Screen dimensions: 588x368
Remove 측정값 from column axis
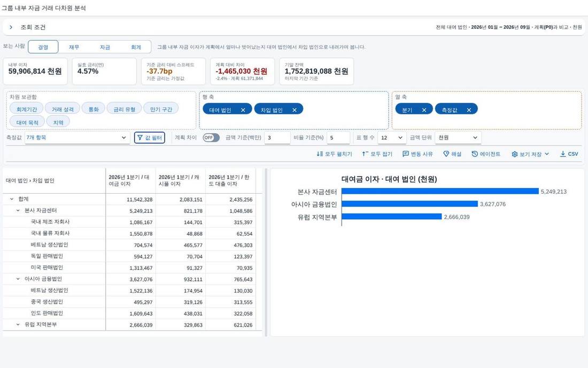(469, 110)
